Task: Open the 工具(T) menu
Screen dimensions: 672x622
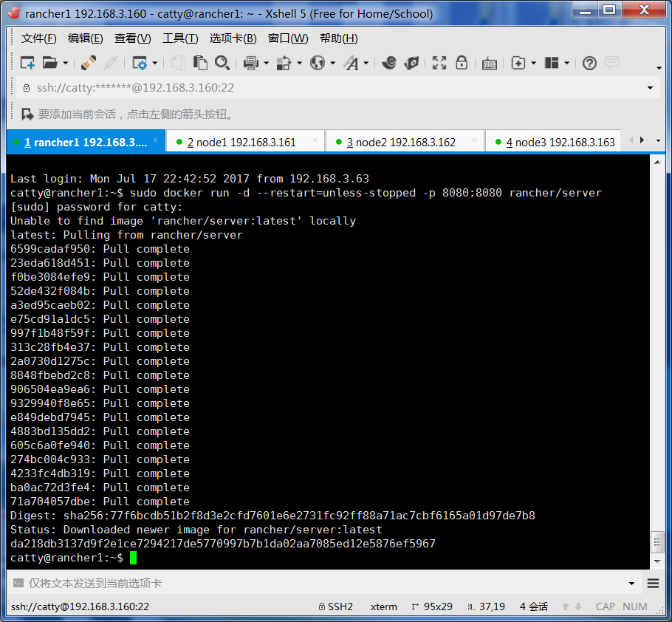Action: [x=180, y=38]
